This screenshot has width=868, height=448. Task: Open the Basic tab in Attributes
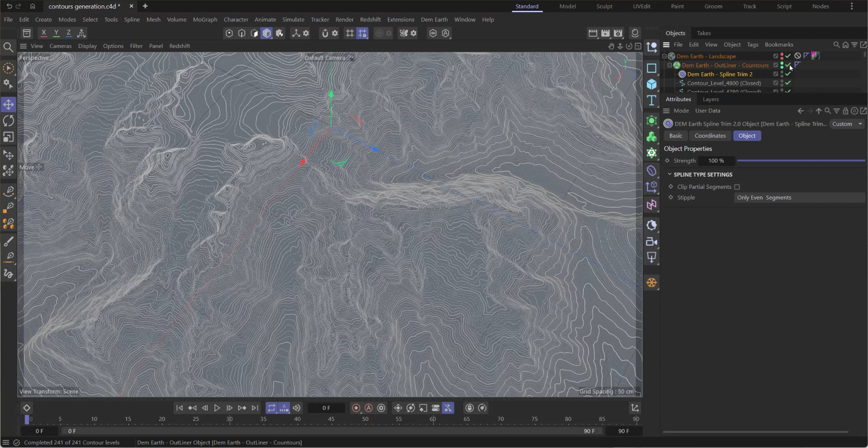(676, 136)
